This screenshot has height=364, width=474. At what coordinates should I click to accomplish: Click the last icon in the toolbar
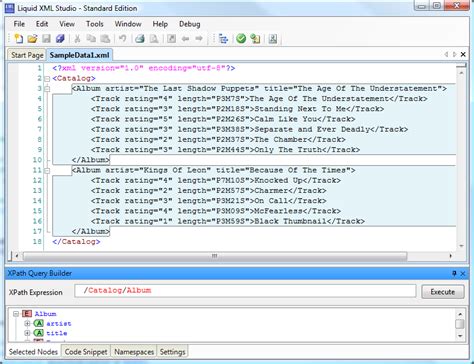[273, 39]
